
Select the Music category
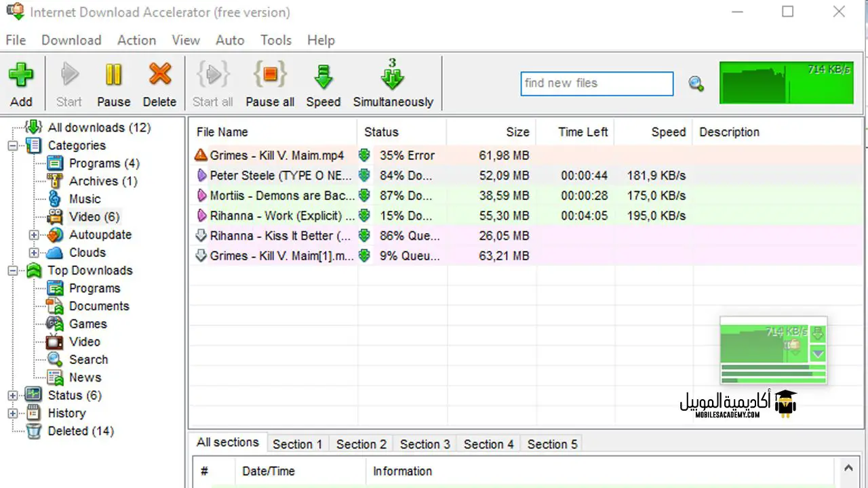[85, 199]
